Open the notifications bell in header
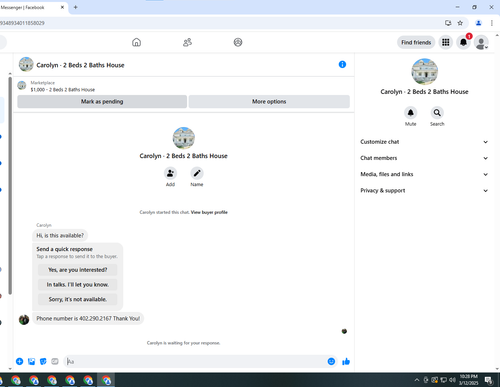The height and width of the screenshot is (387, 500). [x=463, y=42]
